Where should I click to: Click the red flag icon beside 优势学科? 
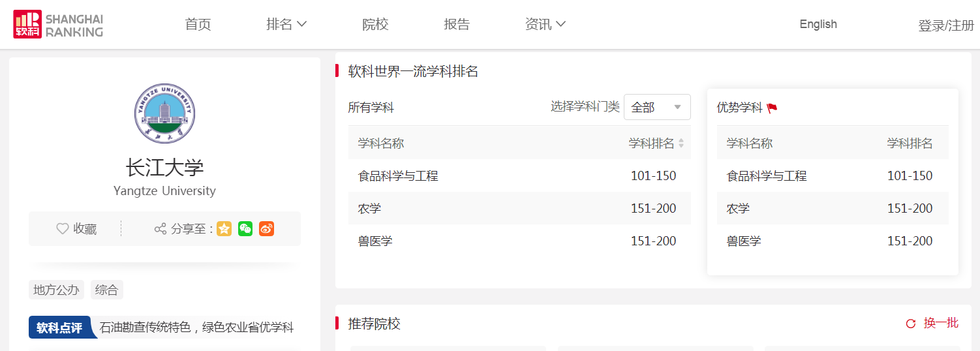tap(773, 108)
